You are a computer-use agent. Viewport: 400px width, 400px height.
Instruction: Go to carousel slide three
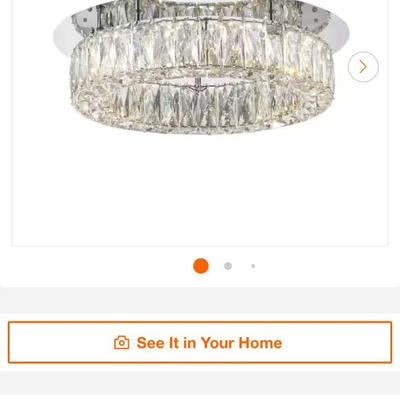tap(253, 266)
